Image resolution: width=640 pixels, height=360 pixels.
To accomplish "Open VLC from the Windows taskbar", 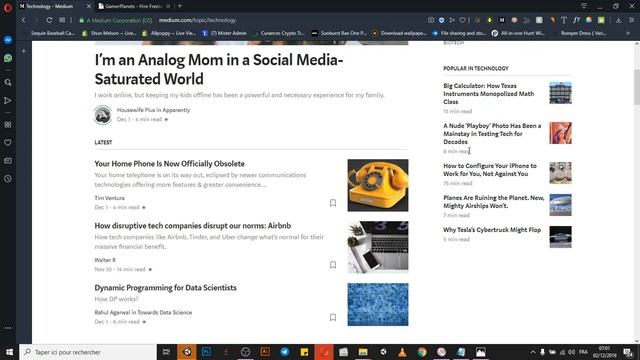I will point(402,352).
